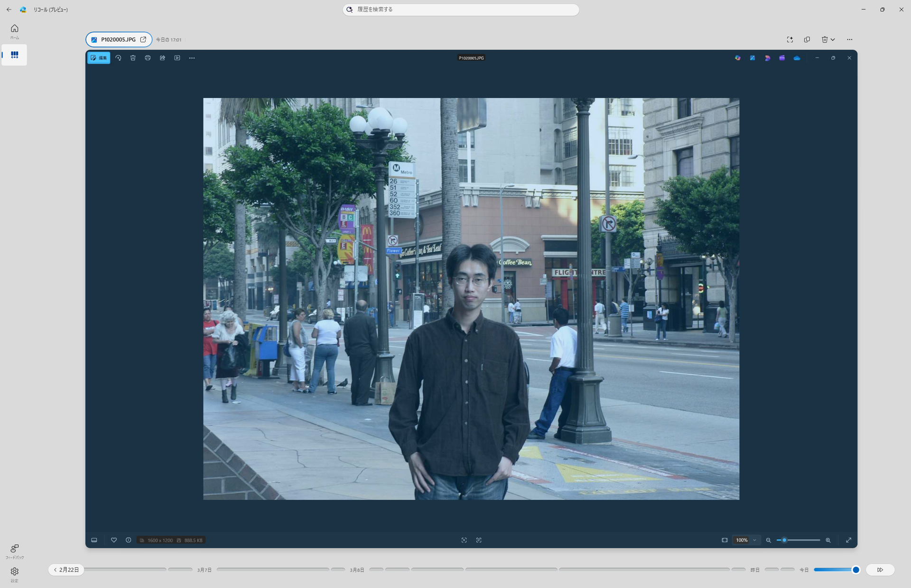The height and width of the screenshot is (588, 911).
Task: Open the 100% zoom level dropdown
Action: click(746, 540)
